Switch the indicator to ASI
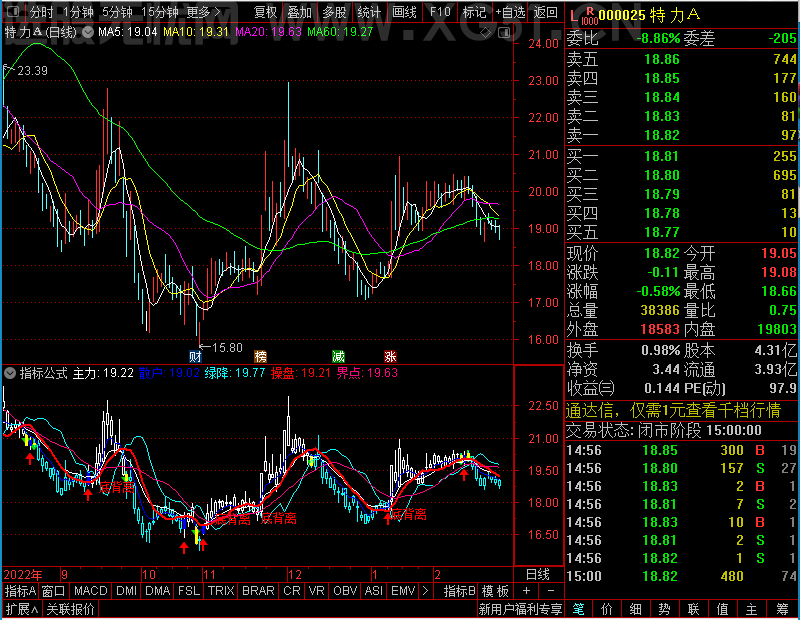 [x=373, y=591]
